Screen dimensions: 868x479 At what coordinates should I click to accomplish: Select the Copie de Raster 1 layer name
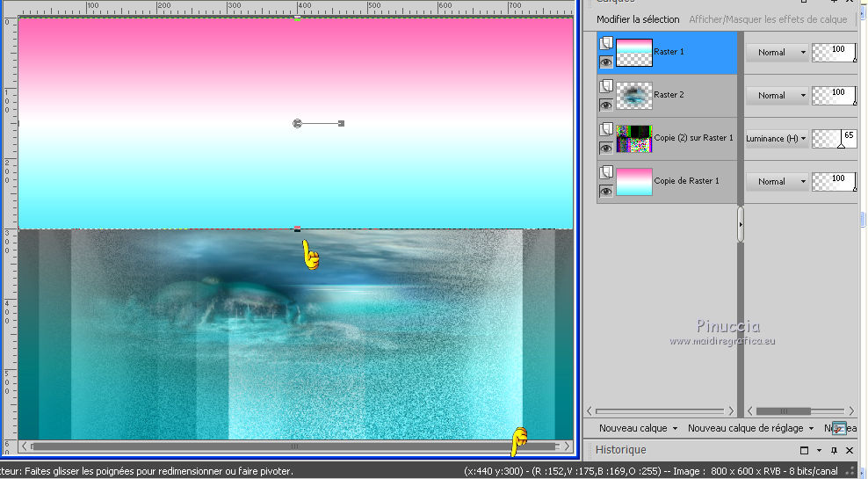(x=686, y=180)
